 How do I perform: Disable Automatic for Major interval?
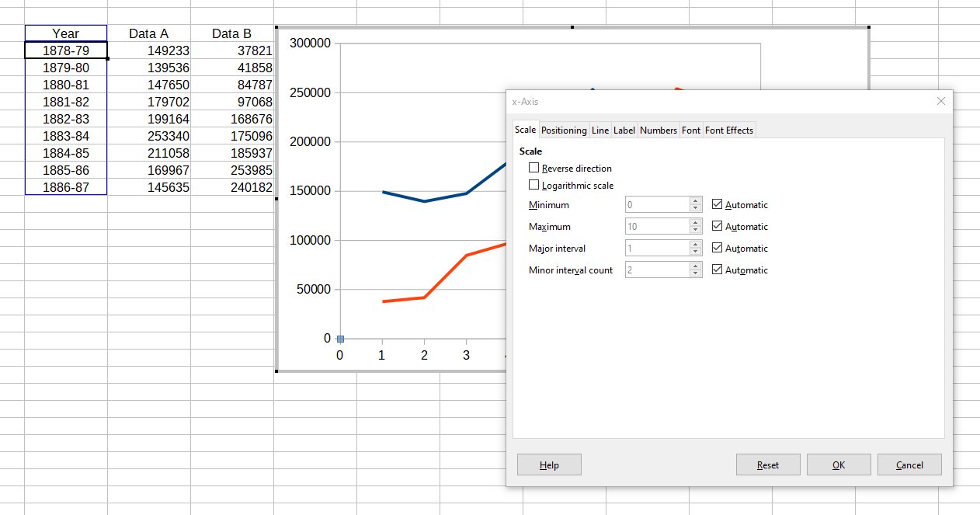716,247
